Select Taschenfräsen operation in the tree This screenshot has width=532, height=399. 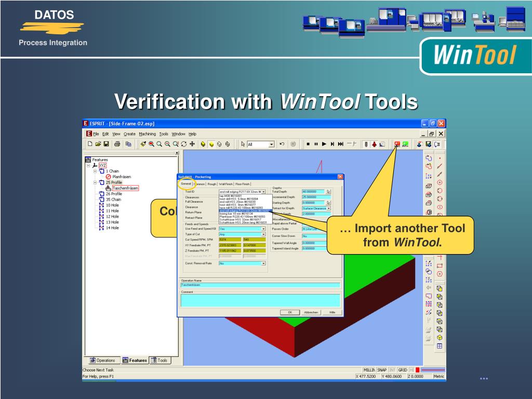tap(125, 188)
